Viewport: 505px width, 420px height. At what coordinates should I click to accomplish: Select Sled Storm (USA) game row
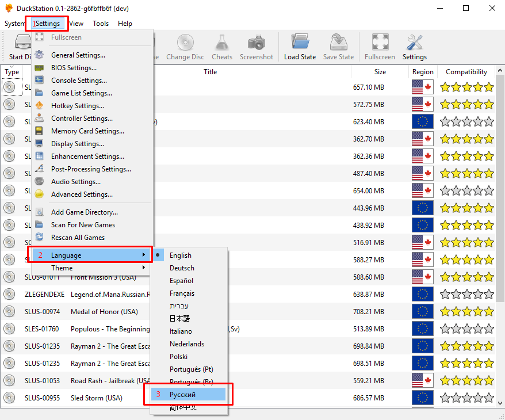point(96,398)
